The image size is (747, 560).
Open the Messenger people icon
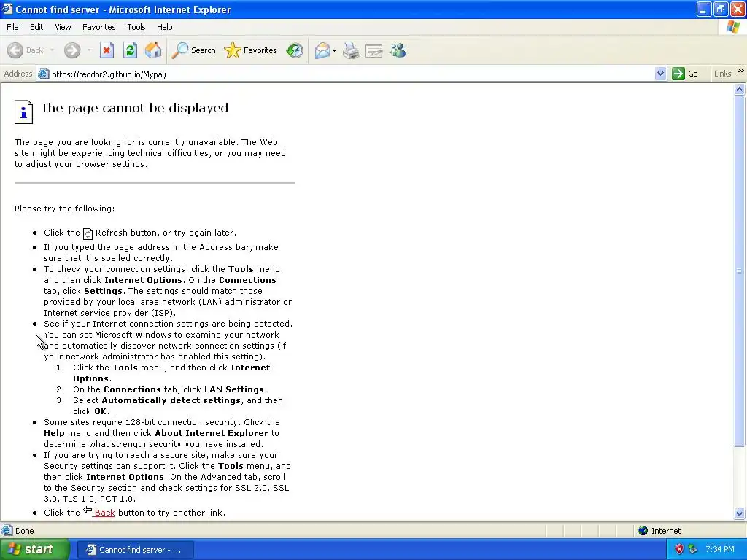[398, 50]
